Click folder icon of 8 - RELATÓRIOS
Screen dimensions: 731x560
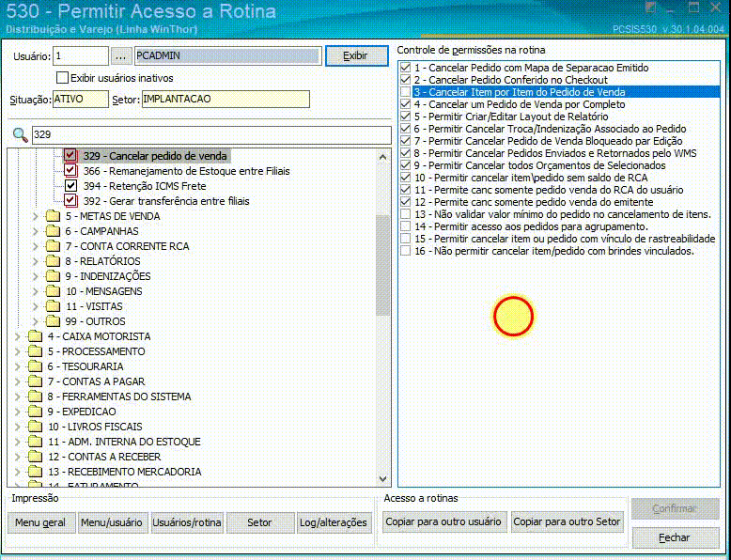pos(54,261)
